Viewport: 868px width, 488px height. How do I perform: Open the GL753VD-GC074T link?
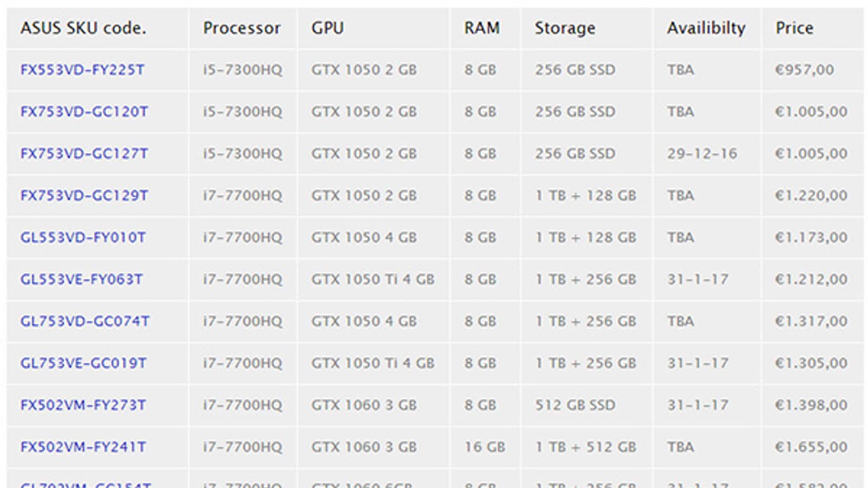85,321
